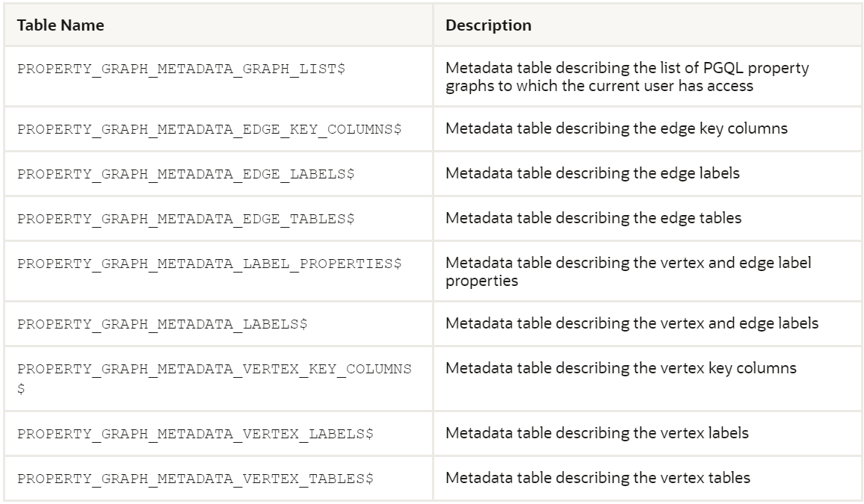Select the 'describing the edge labels' description
The width and height of the screenshot is (864, 504).
click(x=593, y=173)
